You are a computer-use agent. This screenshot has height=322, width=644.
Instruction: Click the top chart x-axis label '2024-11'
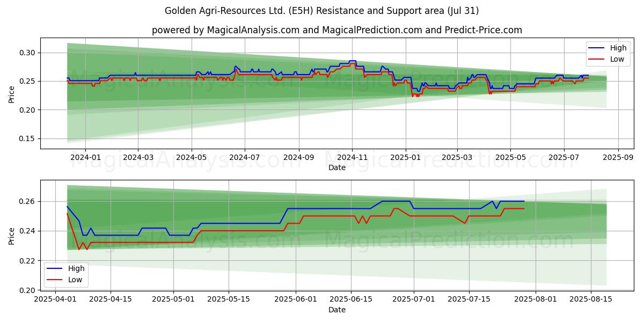tap(352, 158)
